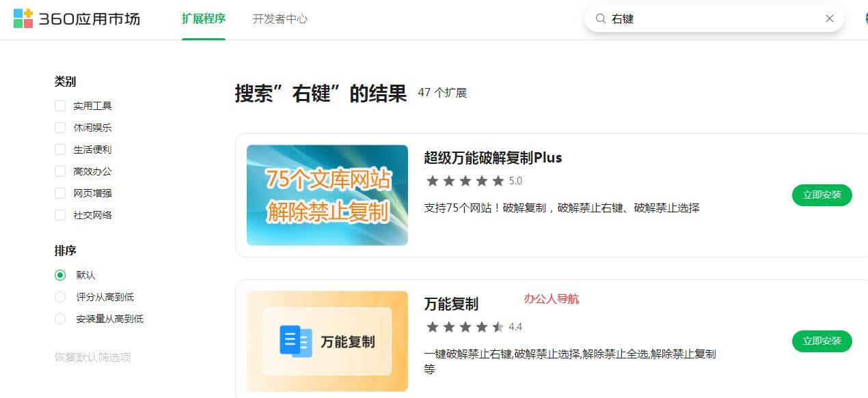Check the 社交网络 category filter
Image resolution: width=868 pixels, height=398 pixels.
[x=60, y=215]
